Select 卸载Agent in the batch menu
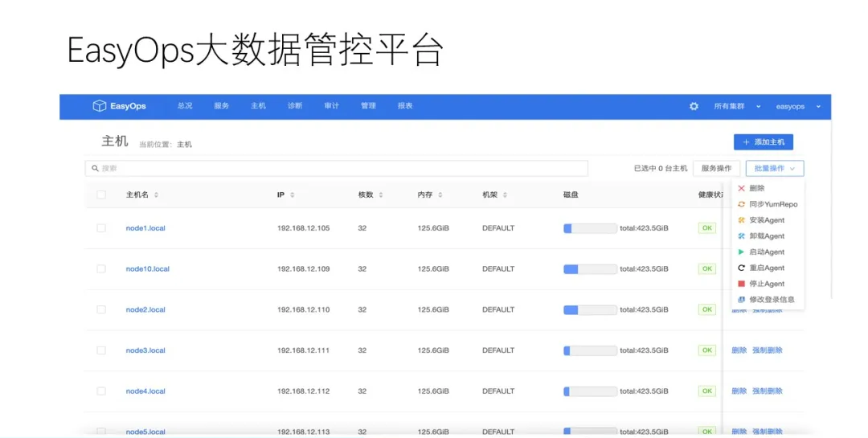This screenshot has width=868, height=438. pyautogui.click(x=768, y=236)
